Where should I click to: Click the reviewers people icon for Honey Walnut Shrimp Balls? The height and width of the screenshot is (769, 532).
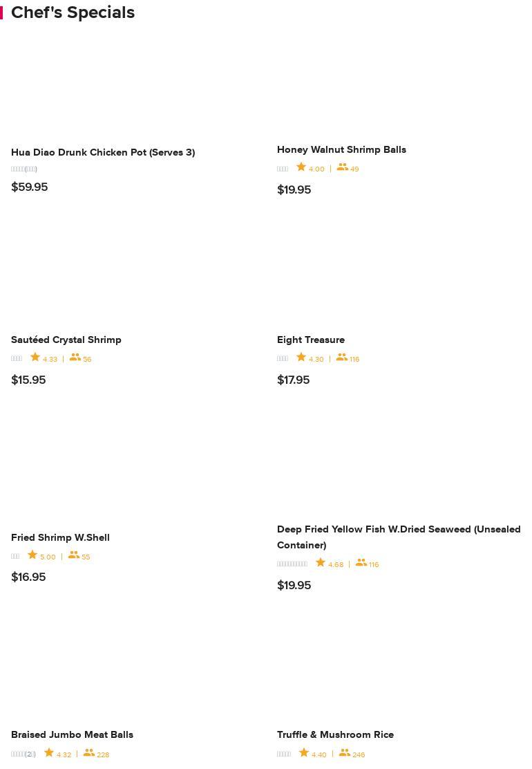(343, 167)
